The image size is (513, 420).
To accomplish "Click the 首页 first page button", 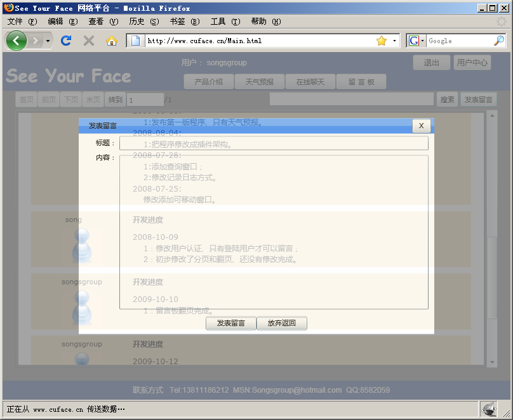I will pyautogui.click(x=27, y=100).
